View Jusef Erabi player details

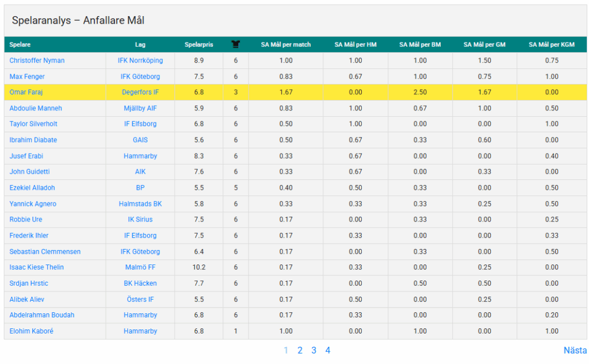click(x=26, y=156)
